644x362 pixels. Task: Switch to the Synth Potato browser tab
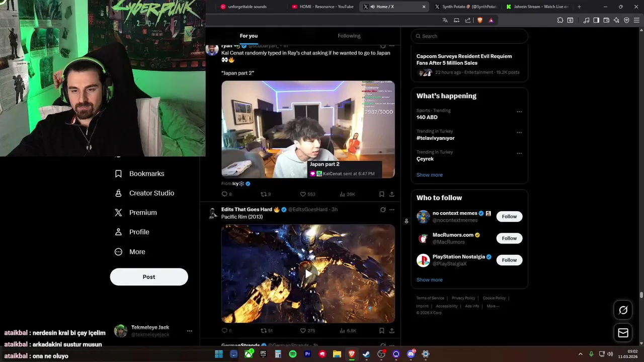[466, 7]
